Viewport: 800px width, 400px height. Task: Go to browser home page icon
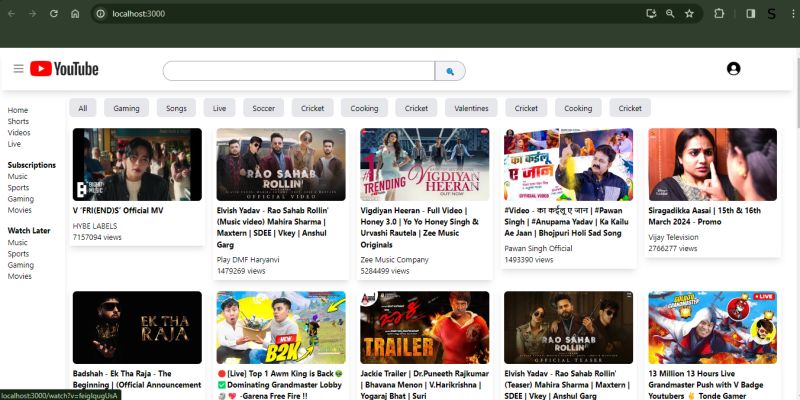click(75, 14)
